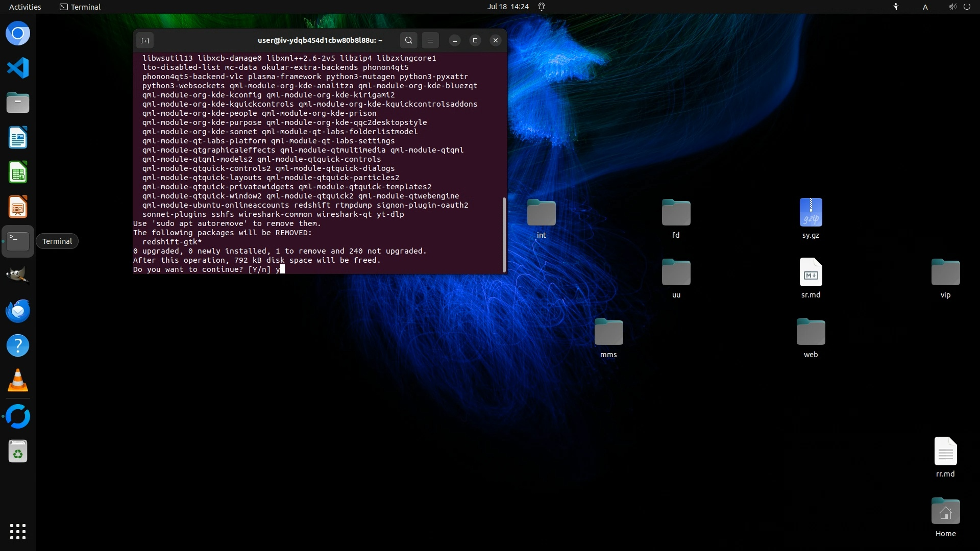Open the accessibility menu in top bar
The height and width of the screenshot is (551, 980).
[895, 7]
